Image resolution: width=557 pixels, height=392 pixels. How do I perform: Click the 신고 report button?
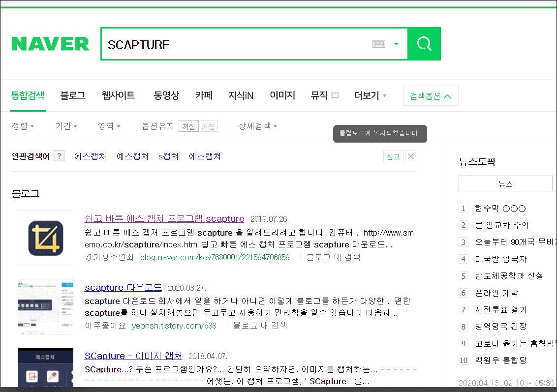[x=393, y=156]
